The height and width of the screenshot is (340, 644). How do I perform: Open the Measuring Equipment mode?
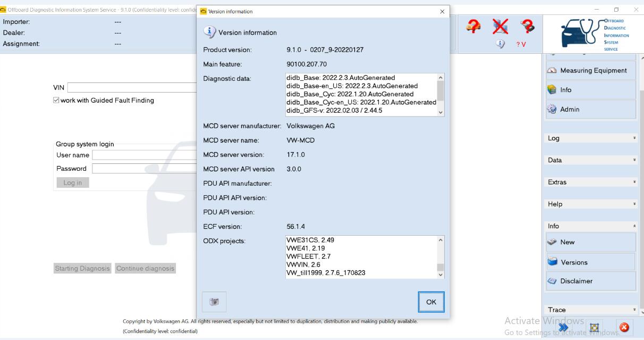pos(591,71)
